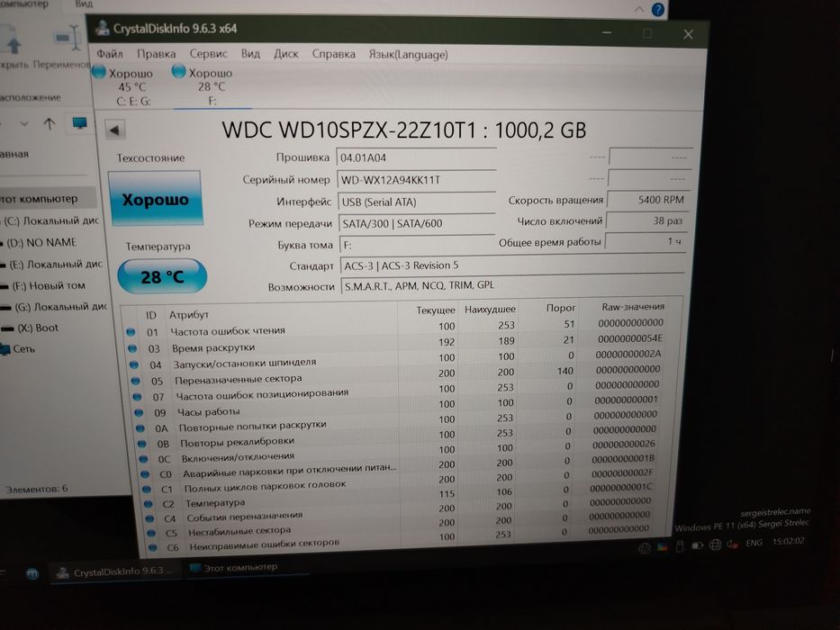Select the 28 °C disk F: tab
The height and width of the screenshot is (630, 840).
(210, 86)
